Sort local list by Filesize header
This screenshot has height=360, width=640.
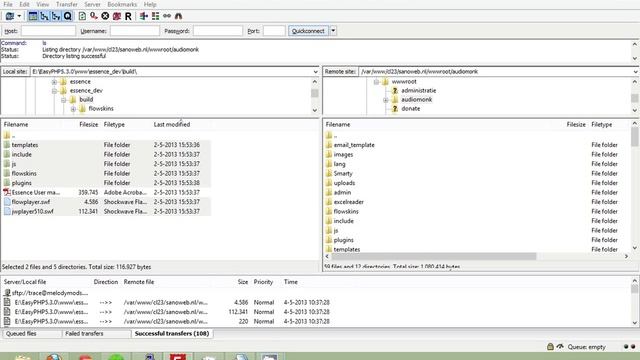[x=89, y=124]
